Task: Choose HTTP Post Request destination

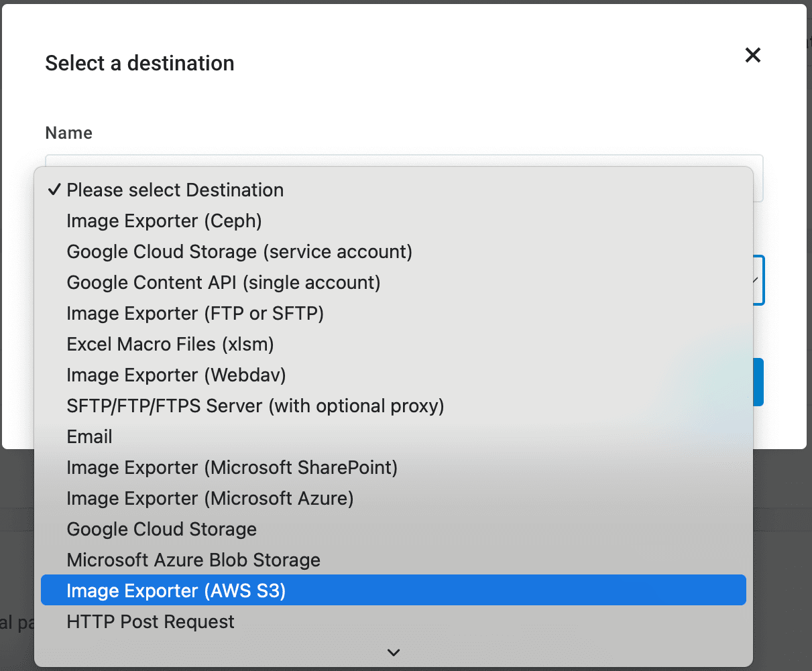Action: coord(151,622)
